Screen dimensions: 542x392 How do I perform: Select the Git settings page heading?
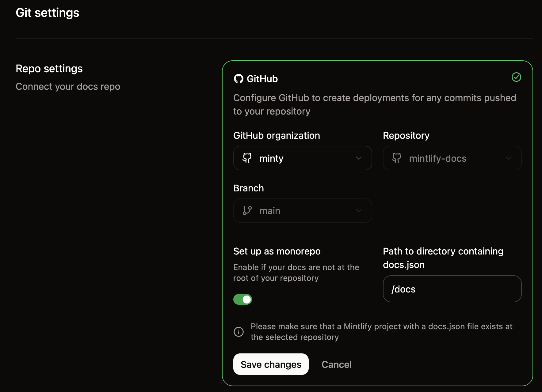(x=48, y=13)
